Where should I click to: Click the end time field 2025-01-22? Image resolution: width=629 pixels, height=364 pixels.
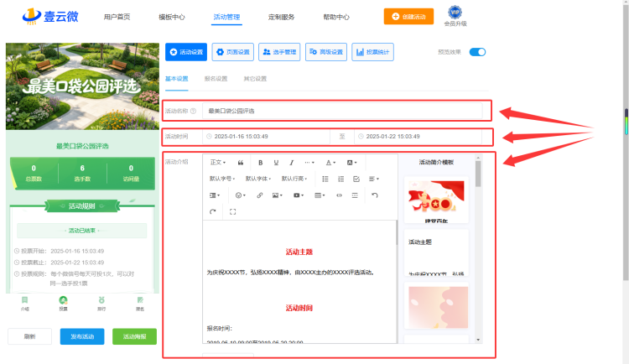[x=418, y=137]
